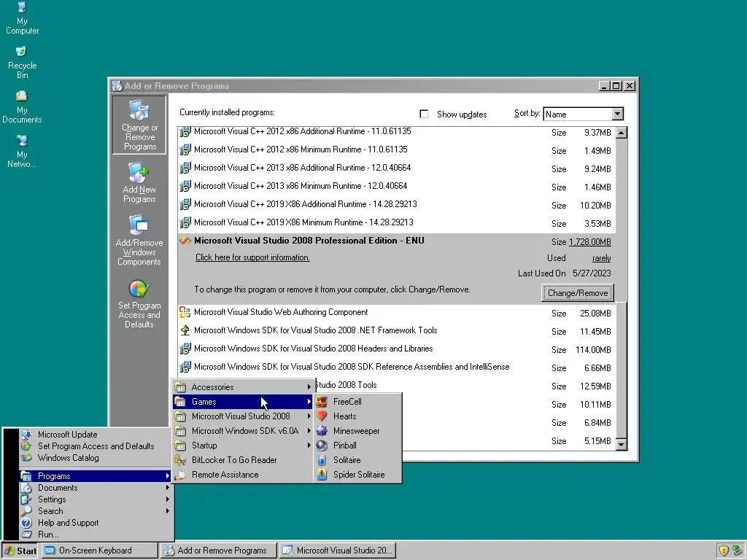Select Add/Remove Windows Components sidebar icon

click(139, 241)
